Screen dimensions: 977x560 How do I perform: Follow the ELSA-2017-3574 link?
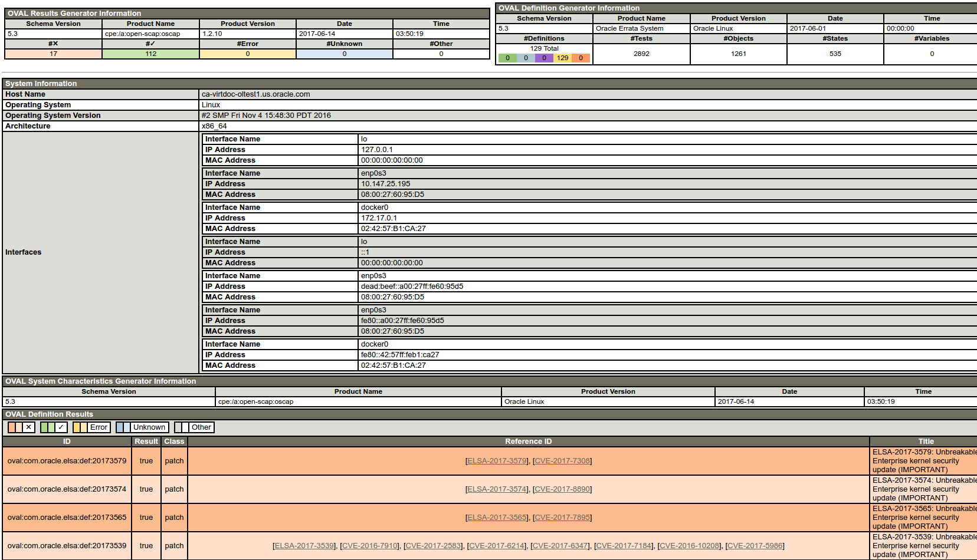pyautogui.click(x=497, y=489)
